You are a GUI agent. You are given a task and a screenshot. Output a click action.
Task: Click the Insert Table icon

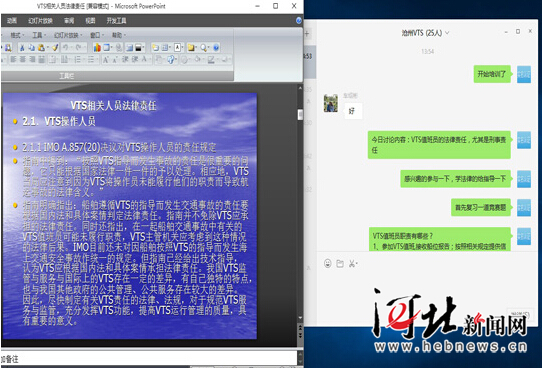(106, 47)
